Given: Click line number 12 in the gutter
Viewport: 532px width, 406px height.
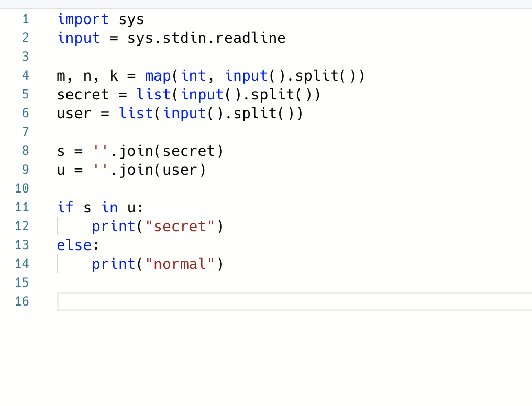Looking at the screenshot, I should (22, 225).
